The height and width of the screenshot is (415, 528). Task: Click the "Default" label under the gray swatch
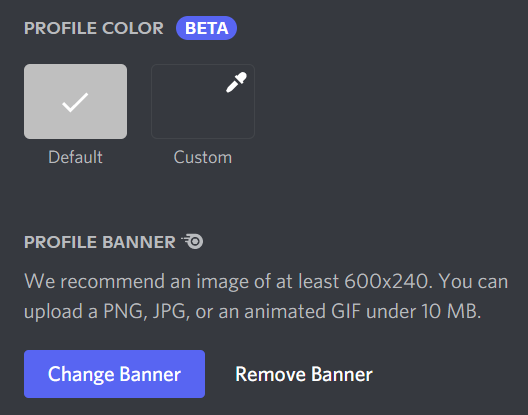tap(75, 157)
